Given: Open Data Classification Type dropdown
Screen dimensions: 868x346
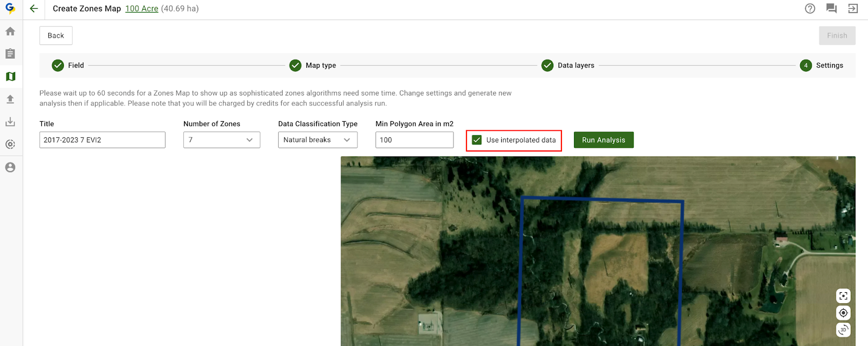Looking at the screenshot, I should [x=317, y=140].
